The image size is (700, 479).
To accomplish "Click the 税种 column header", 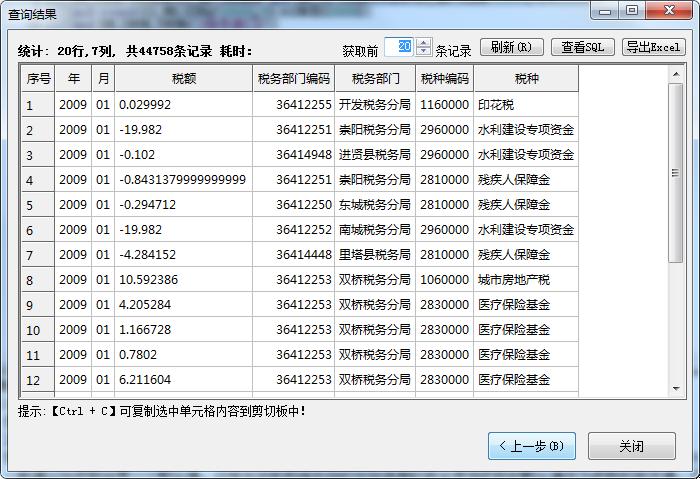I will point(526,78).
